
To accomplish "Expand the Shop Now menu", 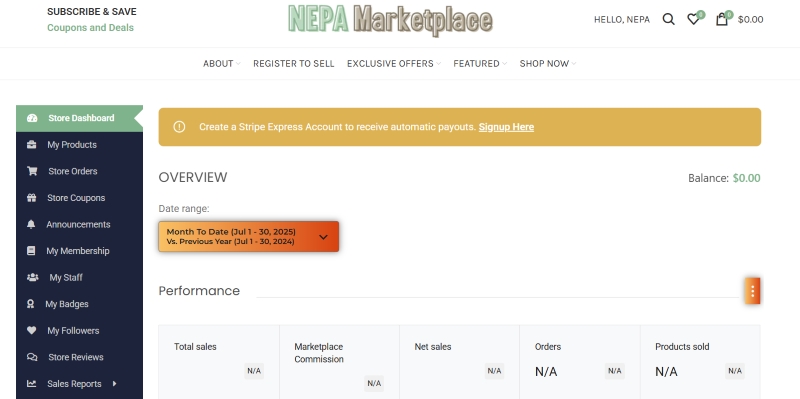I will point(548,64).
